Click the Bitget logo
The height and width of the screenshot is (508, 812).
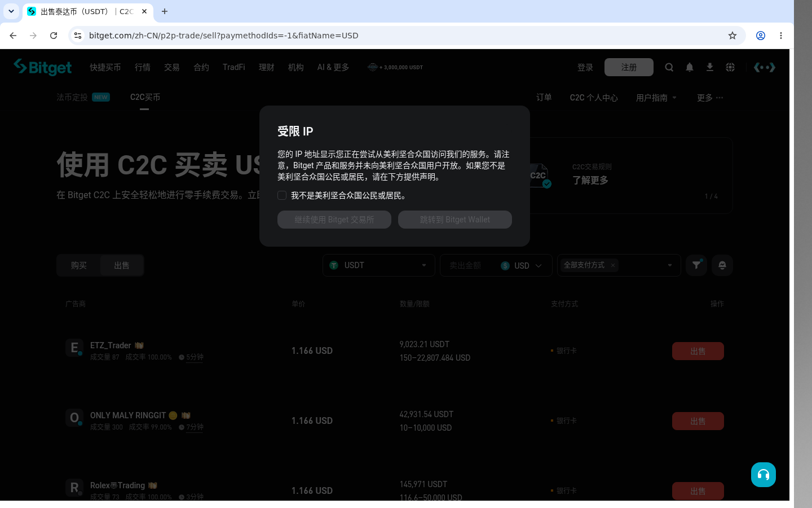43,67
